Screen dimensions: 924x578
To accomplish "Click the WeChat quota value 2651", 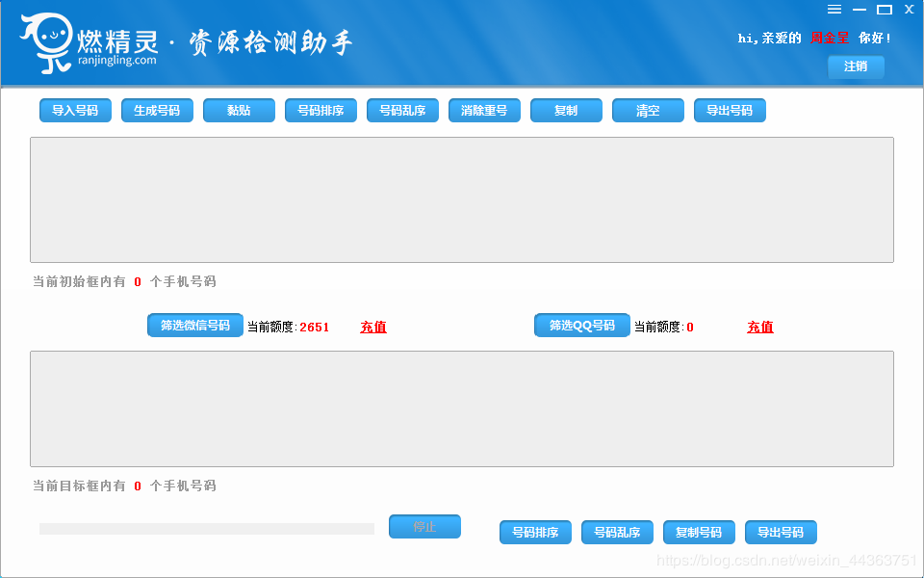I will tap(315, 327).
